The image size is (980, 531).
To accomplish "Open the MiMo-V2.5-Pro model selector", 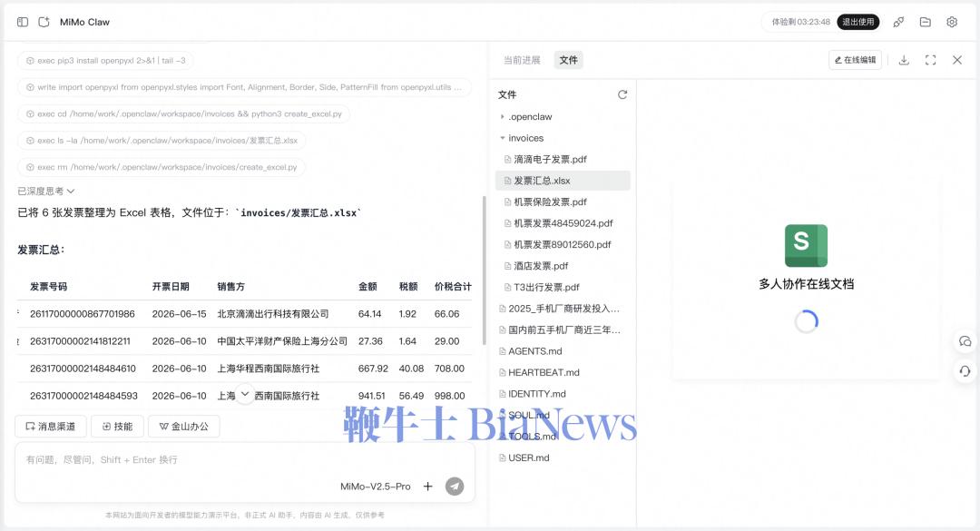I will [x=375, y=486].
